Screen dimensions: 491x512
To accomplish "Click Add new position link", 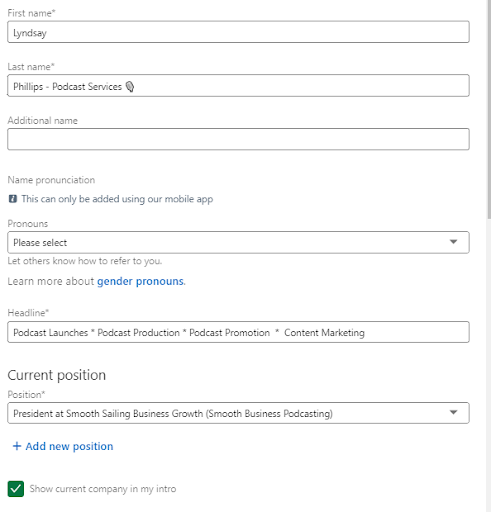I will [x=69, y=446].
